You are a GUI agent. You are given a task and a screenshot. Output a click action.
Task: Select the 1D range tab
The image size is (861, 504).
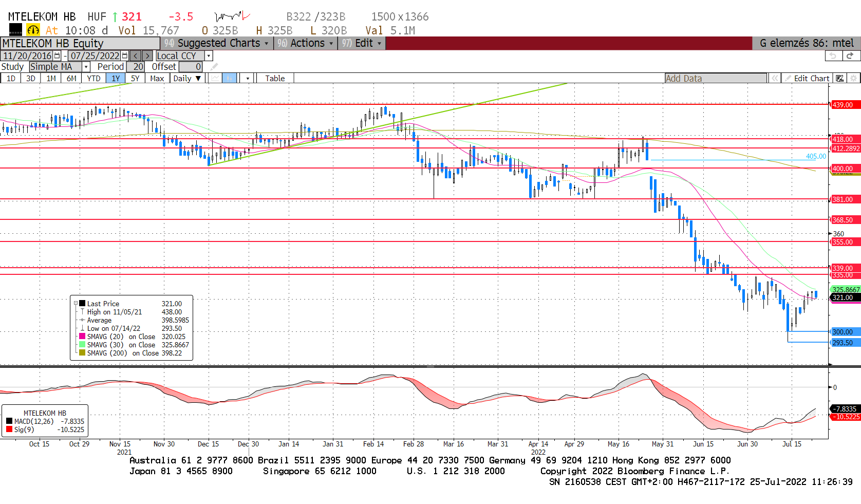tap(11, 78)
